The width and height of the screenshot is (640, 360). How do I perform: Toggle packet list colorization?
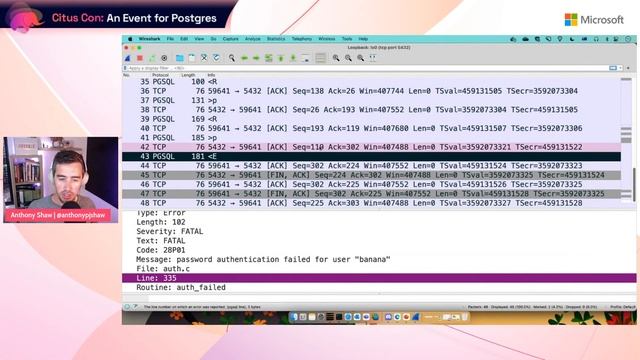(320, 58)
